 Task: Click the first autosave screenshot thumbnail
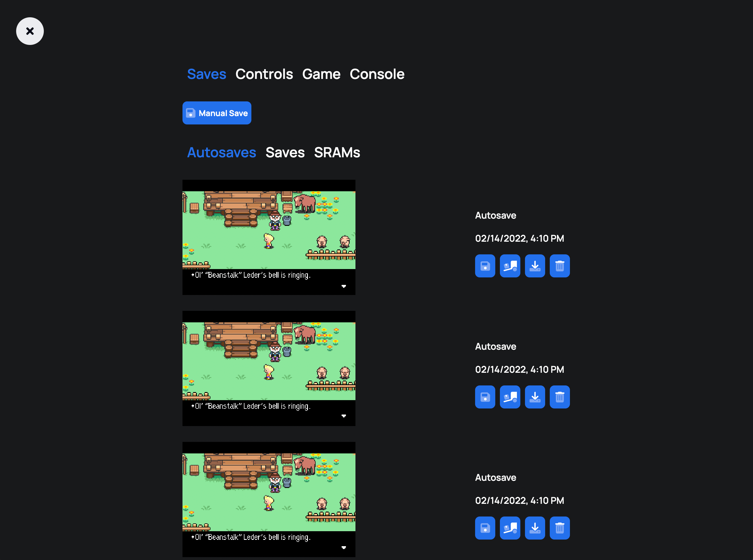(269, 237)
